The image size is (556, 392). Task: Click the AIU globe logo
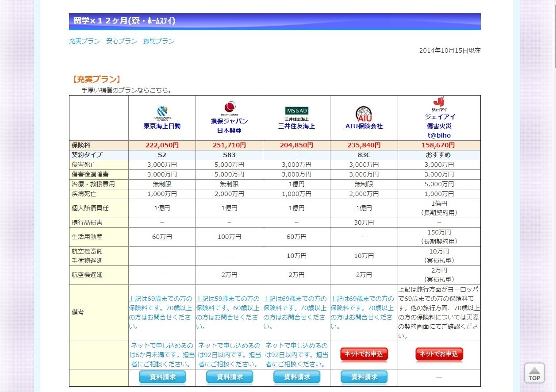coord(364,114)
